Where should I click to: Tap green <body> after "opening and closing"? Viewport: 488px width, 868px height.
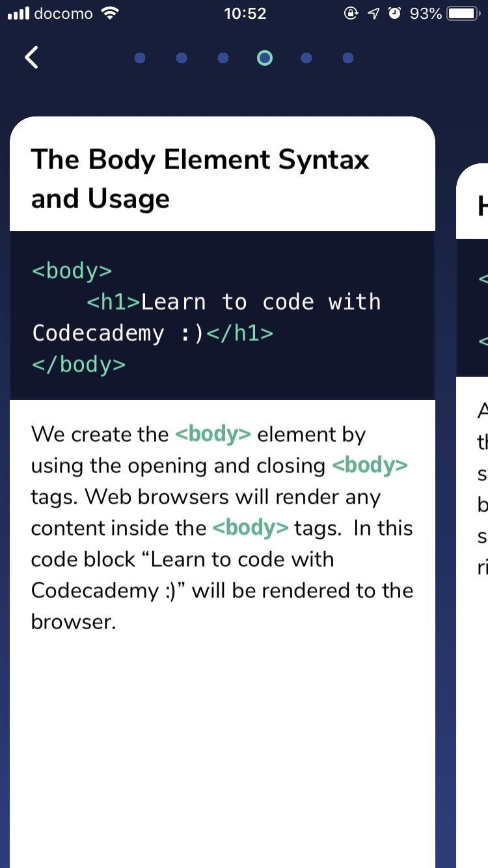click(x=370, y=465)
